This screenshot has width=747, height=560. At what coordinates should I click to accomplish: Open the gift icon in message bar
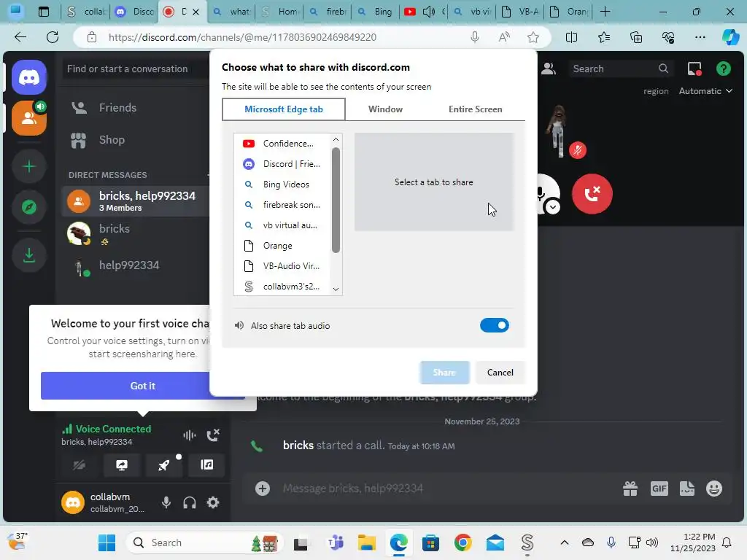(x=630, y=489)
